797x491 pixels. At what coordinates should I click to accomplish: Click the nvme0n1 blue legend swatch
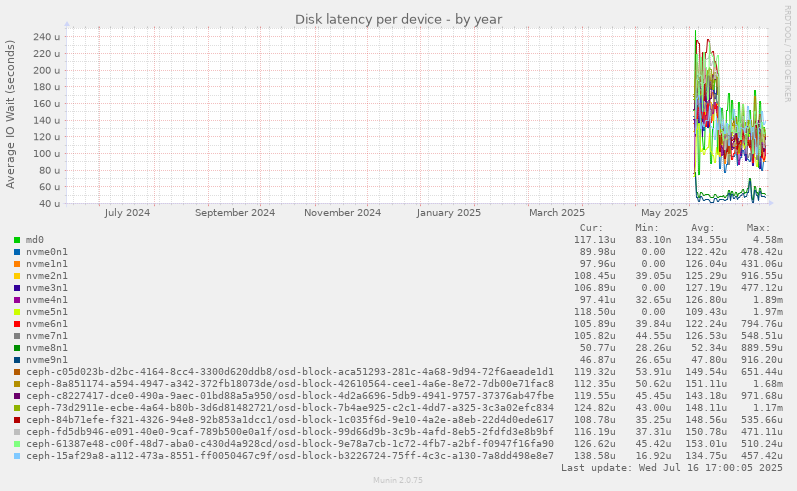pyautogui.click(x=17, y=252)
